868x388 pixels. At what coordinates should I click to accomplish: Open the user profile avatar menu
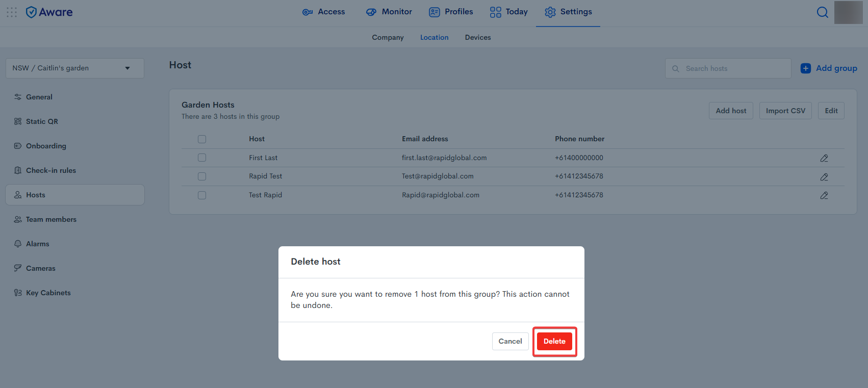click(848, 12)
